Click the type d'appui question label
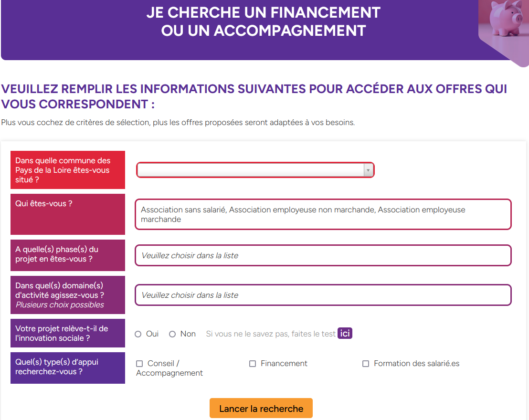 [68, 367]
